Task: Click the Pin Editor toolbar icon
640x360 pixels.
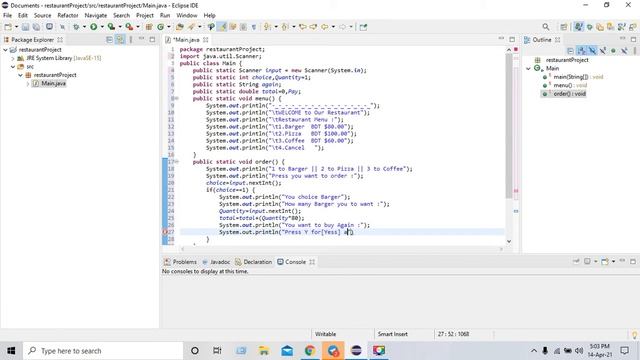Action: 363,27
